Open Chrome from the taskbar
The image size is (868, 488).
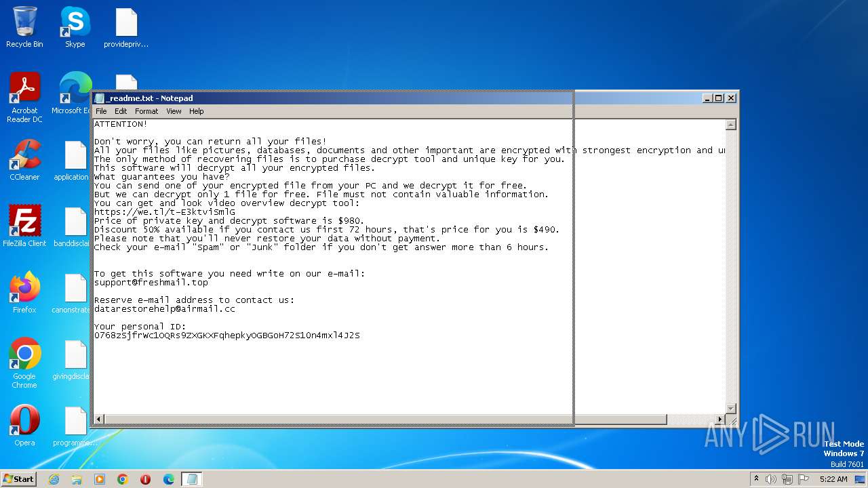point(123,479)
